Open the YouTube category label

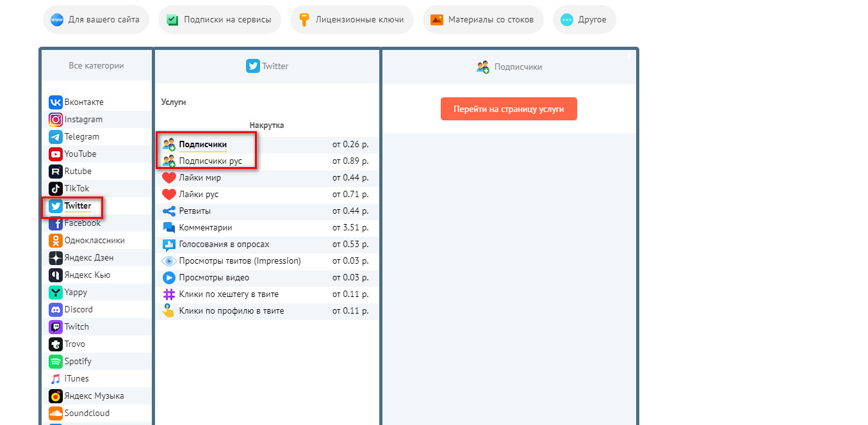click(81, 154)
